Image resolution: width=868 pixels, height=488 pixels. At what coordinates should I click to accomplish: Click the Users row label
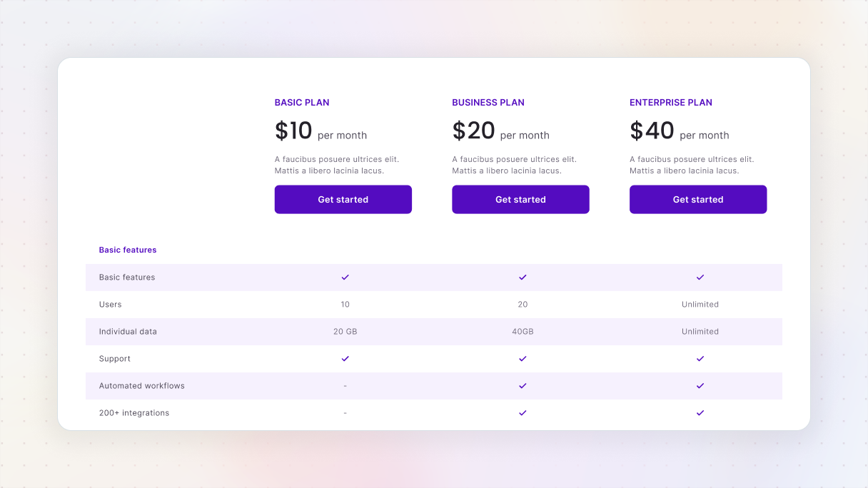pyautogui.click(x=111, y=304)
